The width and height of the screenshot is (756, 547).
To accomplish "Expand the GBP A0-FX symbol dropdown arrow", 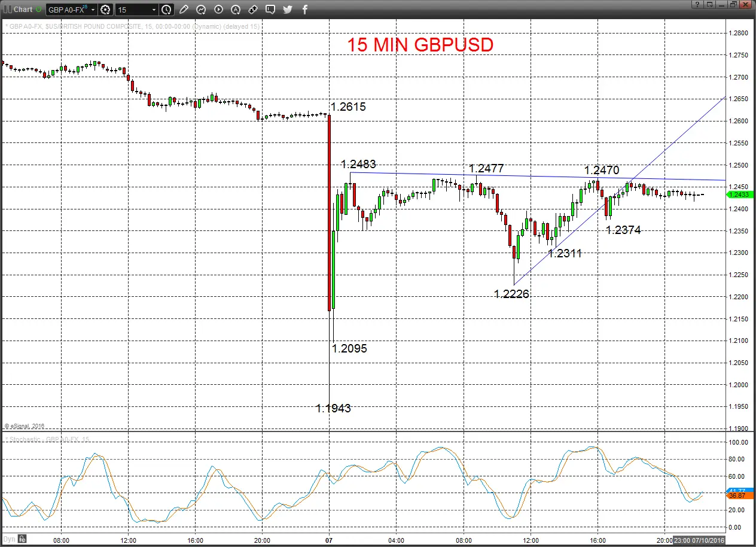I will click(x=93, y=10).
